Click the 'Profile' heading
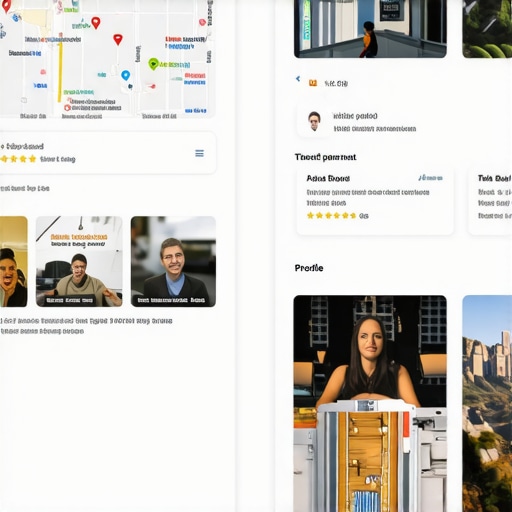Viewport: 512px width, 512px height. pos(309,268)
